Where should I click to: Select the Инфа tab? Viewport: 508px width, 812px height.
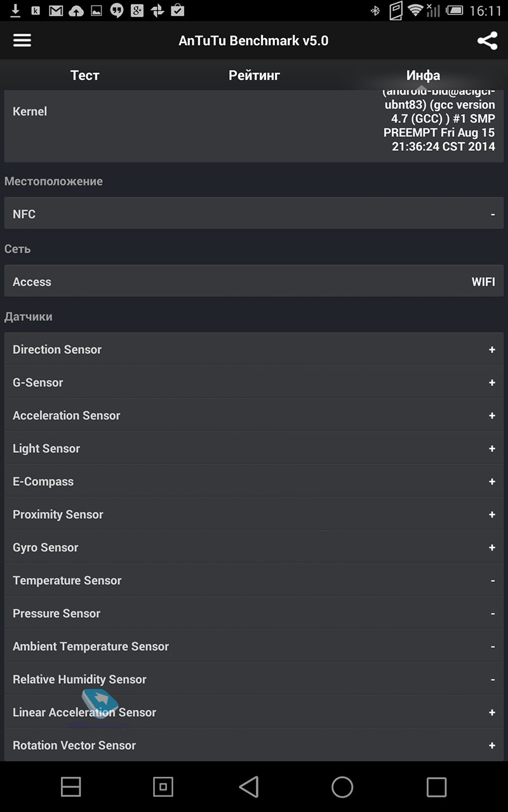tap(424, 75)
